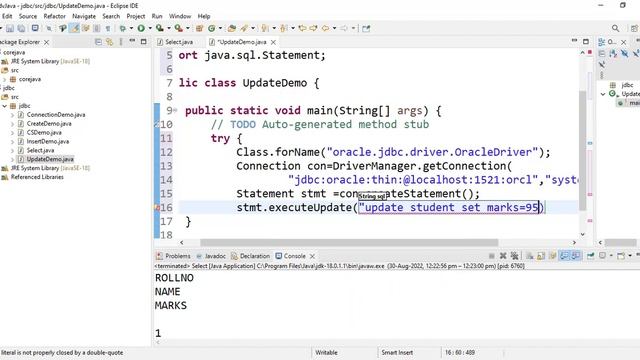Screen dimensions: 640x360
Task: Open the Navigate menu
Action: point(84,16)
